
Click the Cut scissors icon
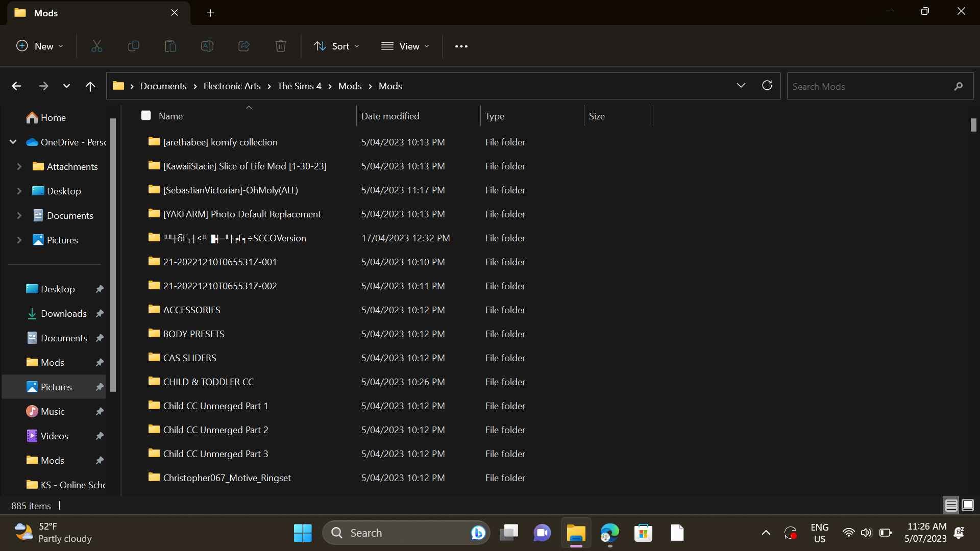pos(97,46)
